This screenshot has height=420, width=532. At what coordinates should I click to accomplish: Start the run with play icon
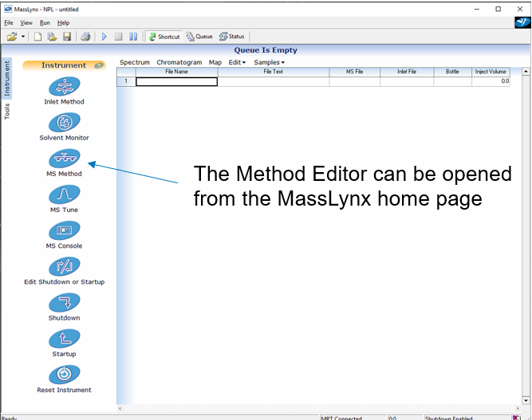(104, 37)
